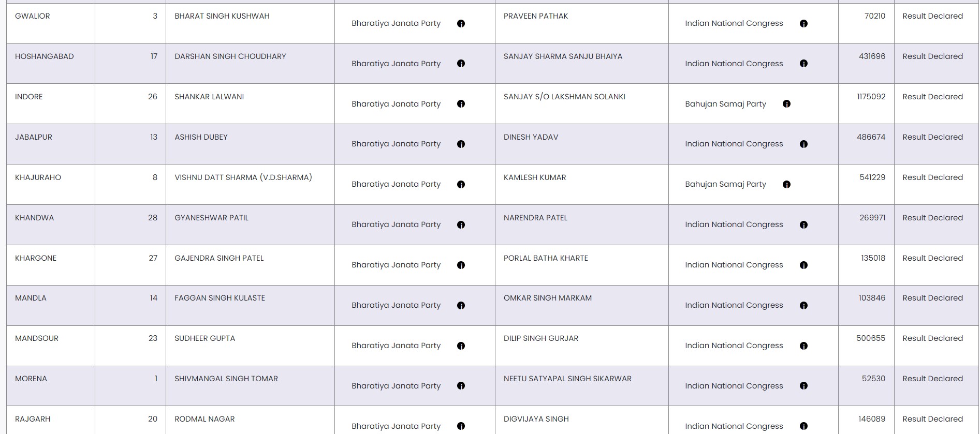Click winning candidate SHANKAR LALWANI

tap(209, 97)
